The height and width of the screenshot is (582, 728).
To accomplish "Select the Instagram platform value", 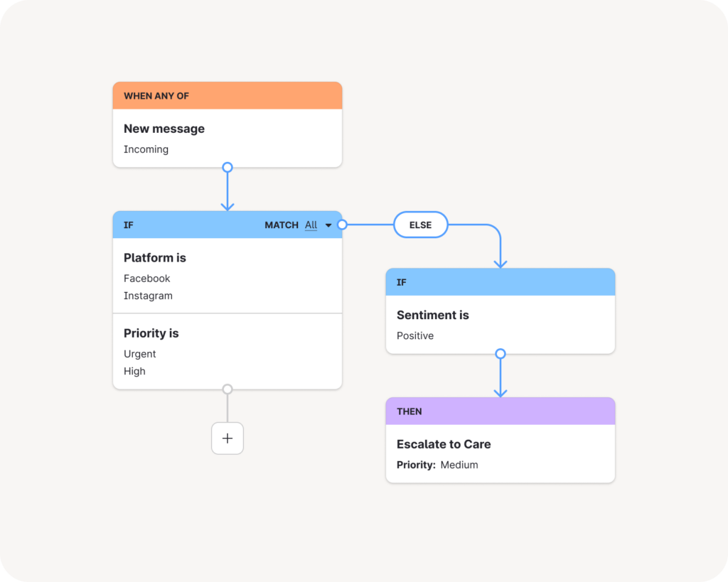I will pos(148,296).
